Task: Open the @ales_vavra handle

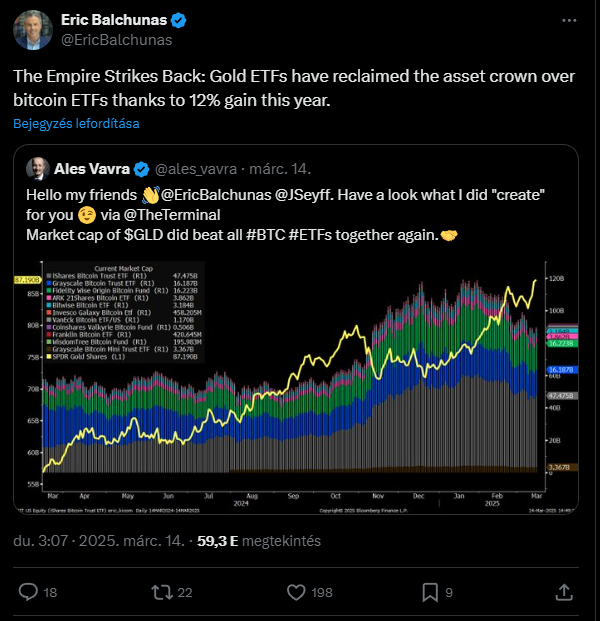Action: coord(196,169)
